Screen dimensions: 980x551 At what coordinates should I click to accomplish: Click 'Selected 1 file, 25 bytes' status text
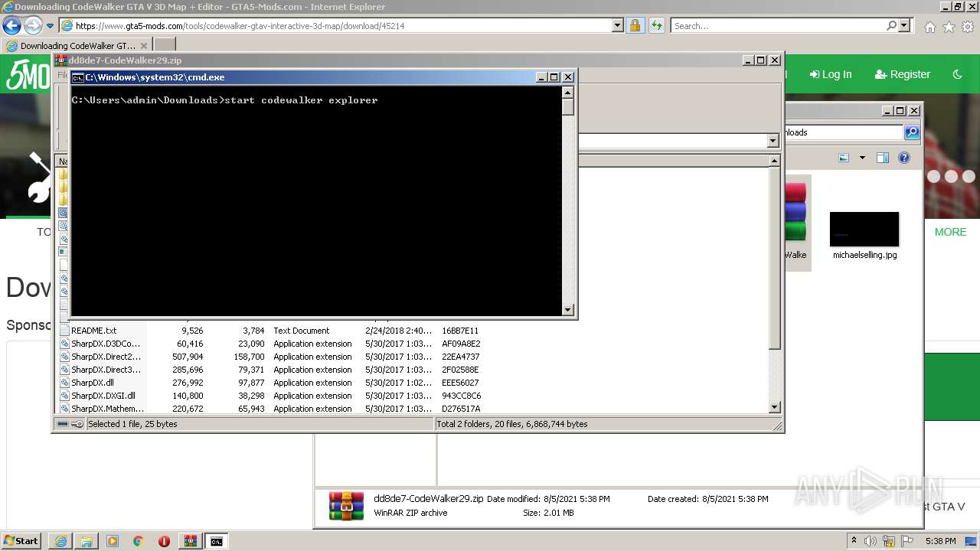click(x=132, y=424)
